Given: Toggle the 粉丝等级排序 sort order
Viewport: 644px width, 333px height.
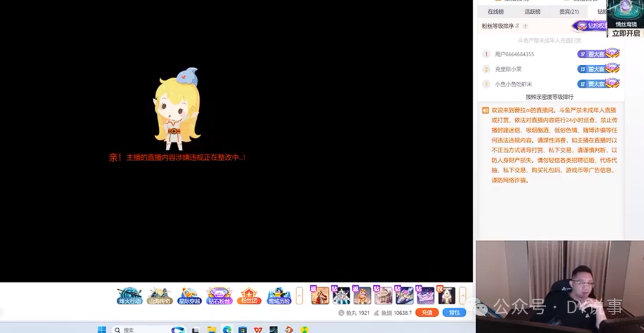Looking at the screenshot, I should point(500,26).
